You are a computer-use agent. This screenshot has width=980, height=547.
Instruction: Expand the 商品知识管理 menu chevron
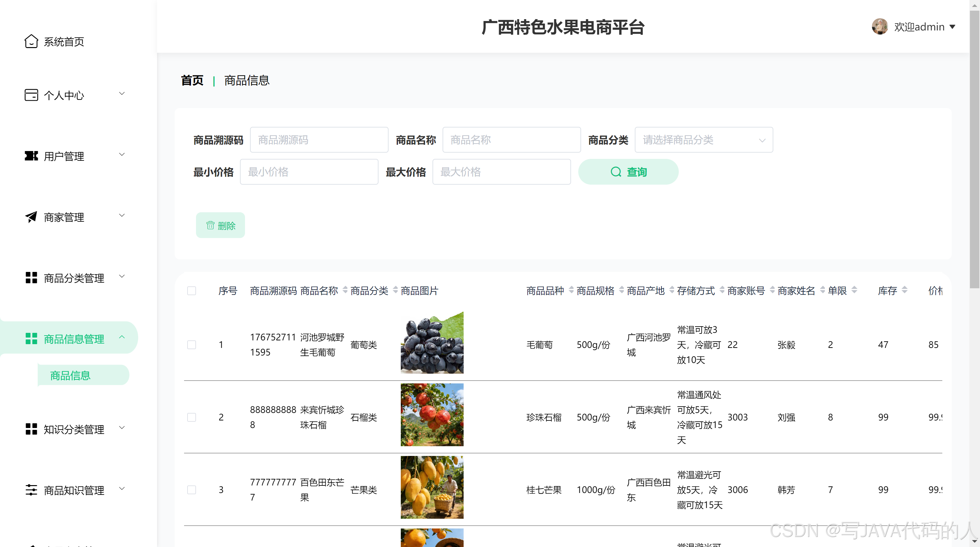(122, 488)
